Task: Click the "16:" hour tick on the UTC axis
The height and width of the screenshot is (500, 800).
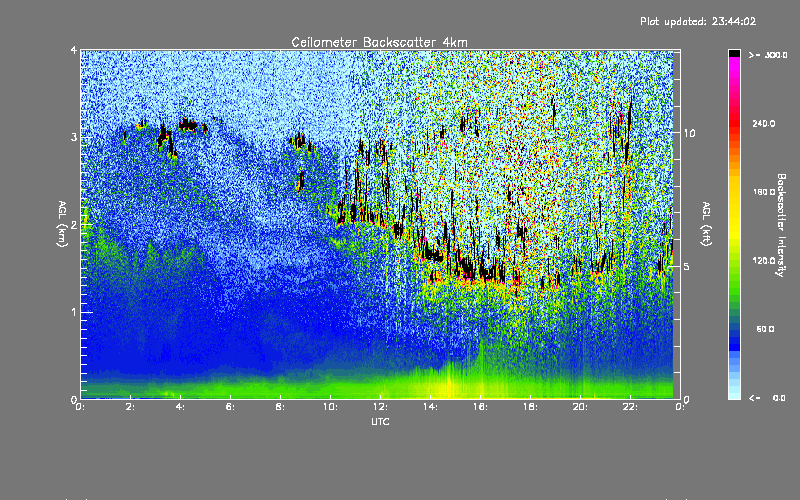Action: click(480, 407)
